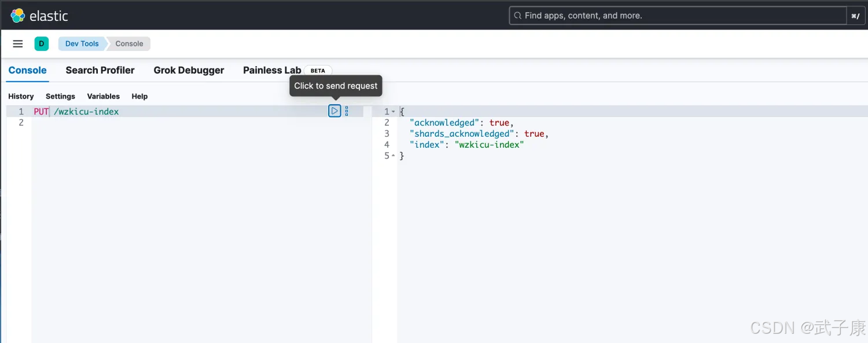Open the request options three-dot menu
Viewport: 868px width, 343px height.
(x=347, y=111)
